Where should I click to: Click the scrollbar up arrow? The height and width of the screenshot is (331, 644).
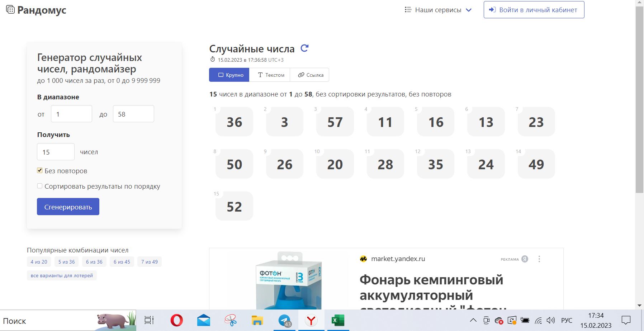point(639,3)
